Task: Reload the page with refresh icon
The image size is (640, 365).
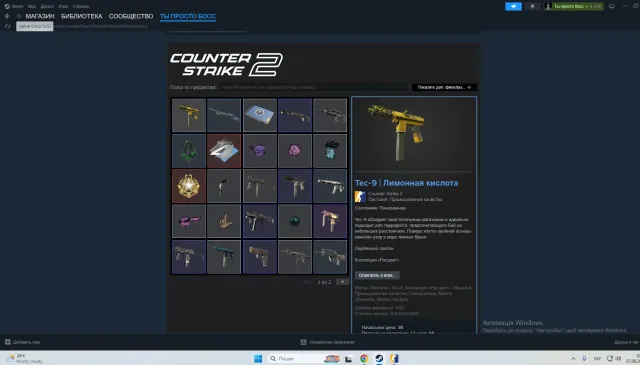Action: pos(7,26)
